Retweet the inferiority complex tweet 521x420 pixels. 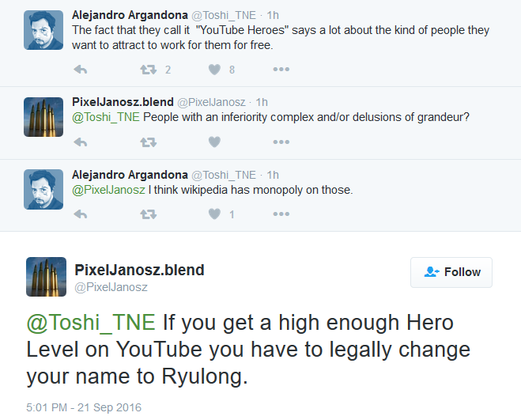tap(148, 142)
